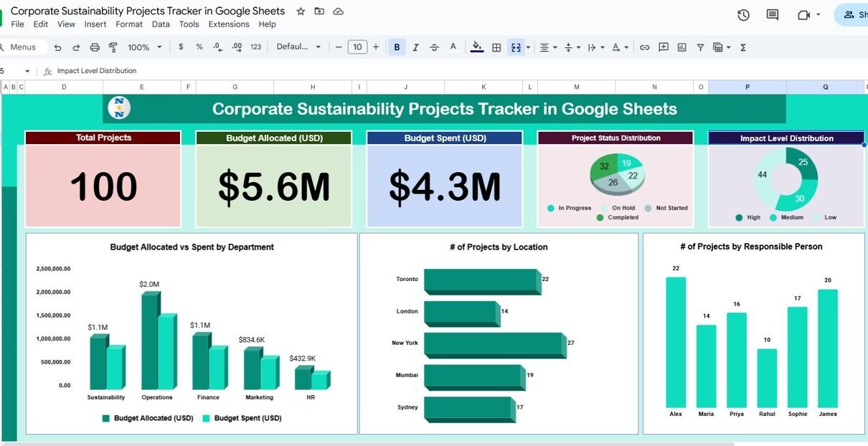
Task: Click the font size input field
Action: pos(357,47)
